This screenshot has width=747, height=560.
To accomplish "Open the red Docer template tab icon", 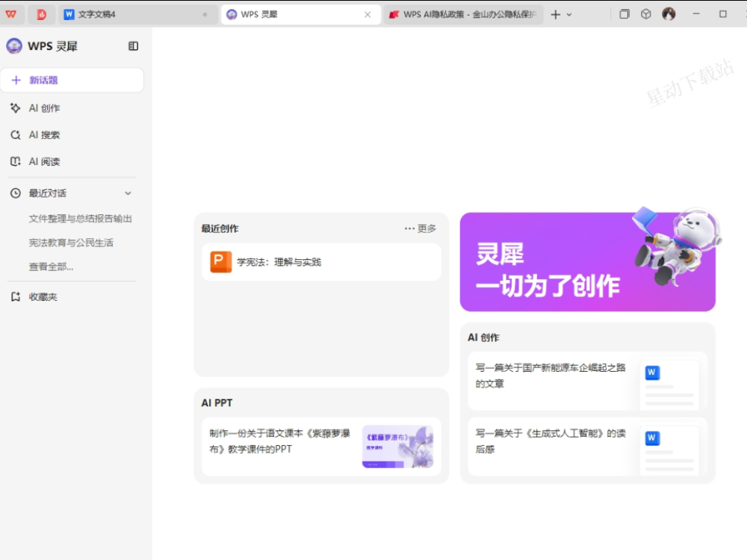I will click(x=41, y=14).
